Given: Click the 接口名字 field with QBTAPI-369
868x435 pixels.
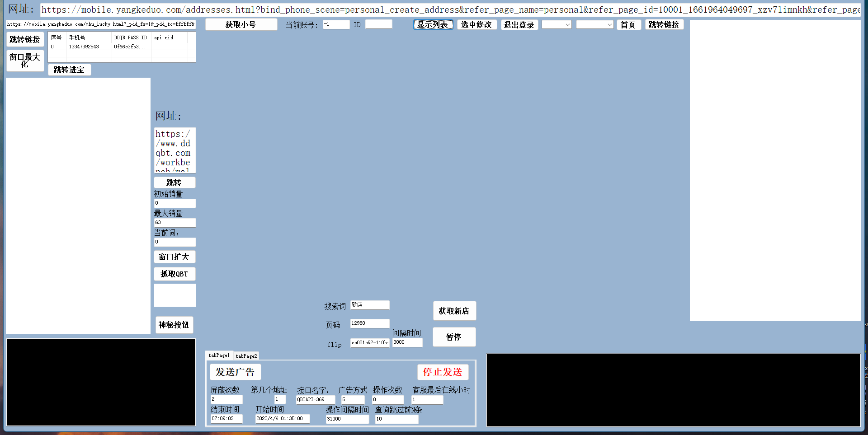Looking at the screenshot, I should click(316, 400).
